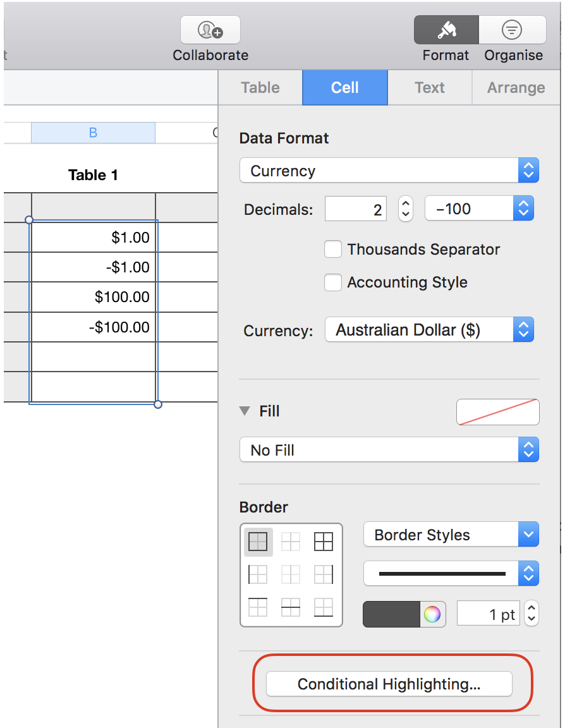Image resolution: width=565 pixels, height=728 pixels.
Task: Open the Border Styles dropdown
Action: click(451, 535)
